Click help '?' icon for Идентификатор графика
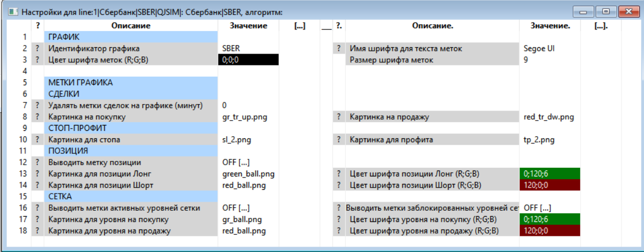Viewport: 644px width, 252px height. pyautogui.click(x=38, y=48)
